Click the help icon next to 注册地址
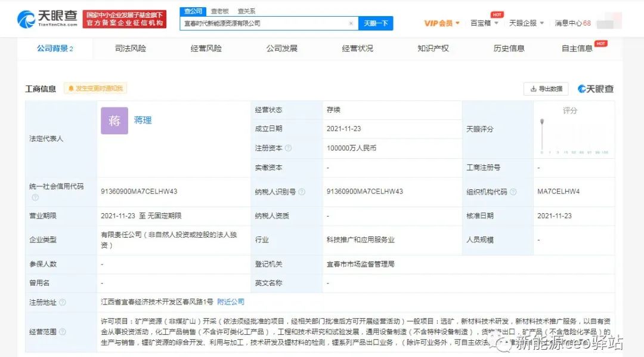The width and height of the screenshot is (644, 357). [63, 302]
